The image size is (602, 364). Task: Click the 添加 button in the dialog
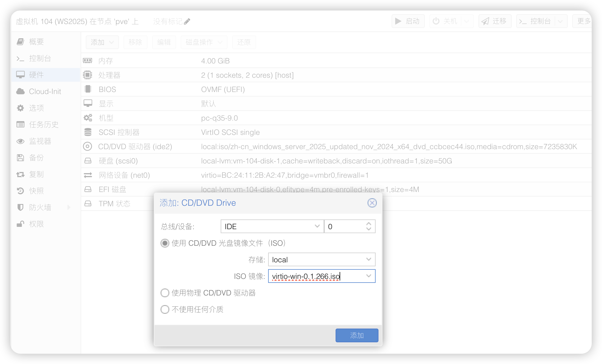click(357, 335)
